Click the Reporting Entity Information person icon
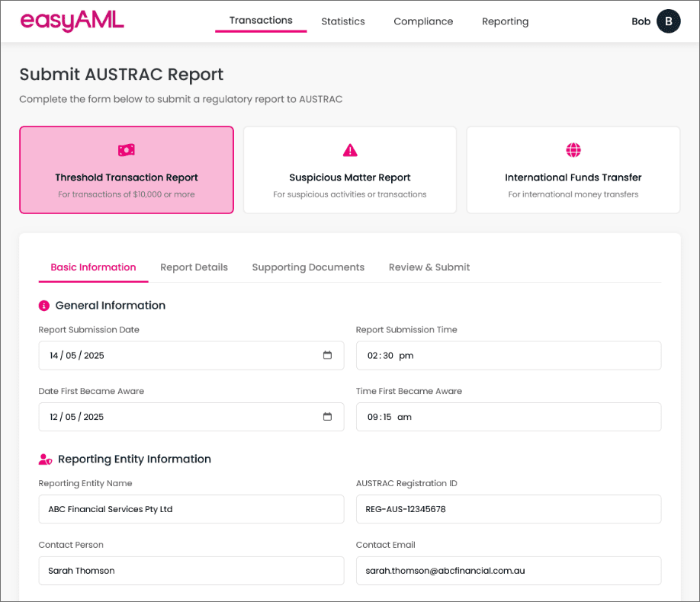This screenshot has width=700, height=602. (x=45, y=460)
